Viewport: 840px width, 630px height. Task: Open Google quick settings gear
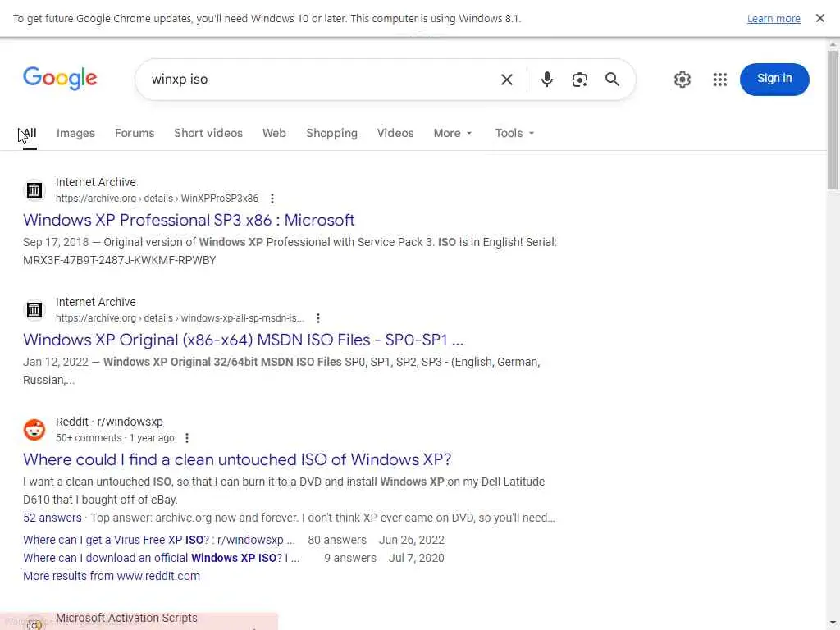(x=682, y=80)
